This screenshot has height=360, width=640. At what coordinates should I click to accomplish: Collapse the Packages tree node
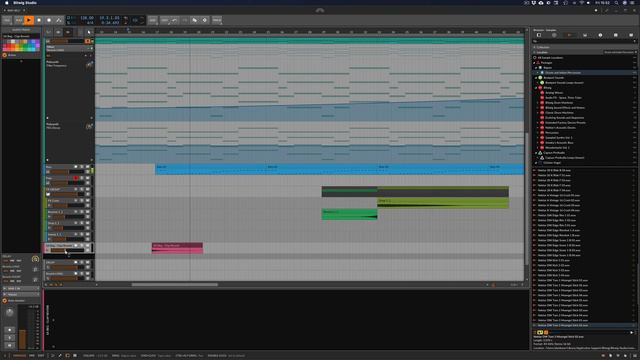click(535, 63)
